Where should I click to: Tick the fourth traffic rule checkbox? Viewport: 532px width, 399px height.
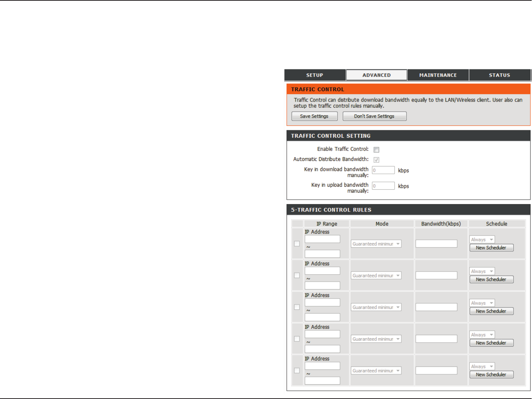[297, 339]
